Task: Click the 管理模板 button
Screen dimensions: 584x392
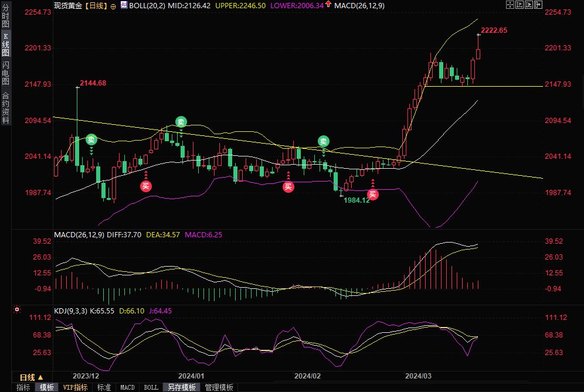Action: [219, 387]
